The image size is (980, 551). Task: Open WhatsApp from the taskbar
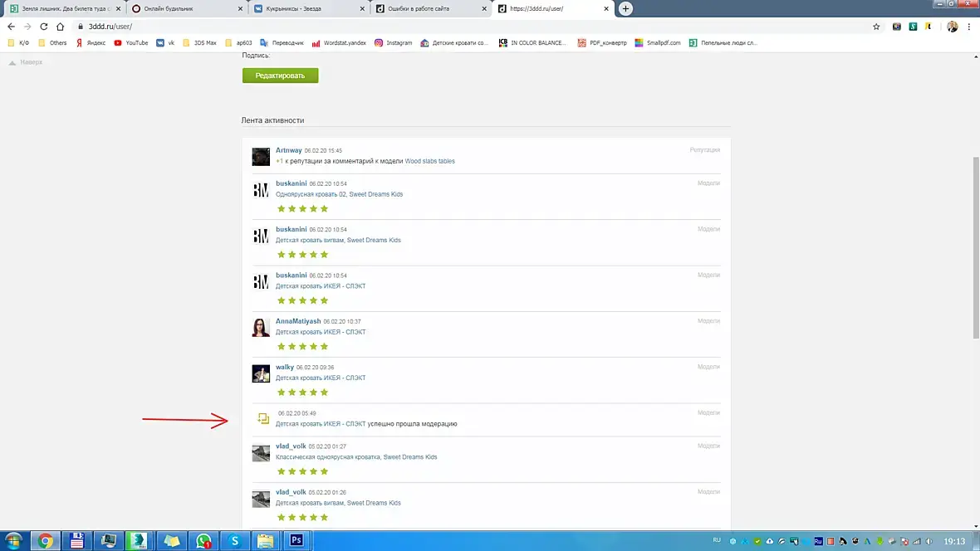tap(203, 540)
